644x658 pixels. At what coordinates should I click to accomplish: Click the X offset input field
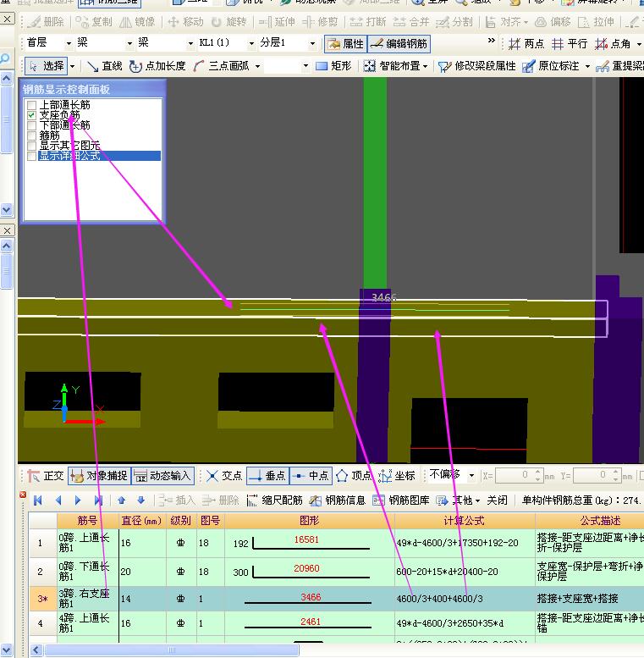514,475
